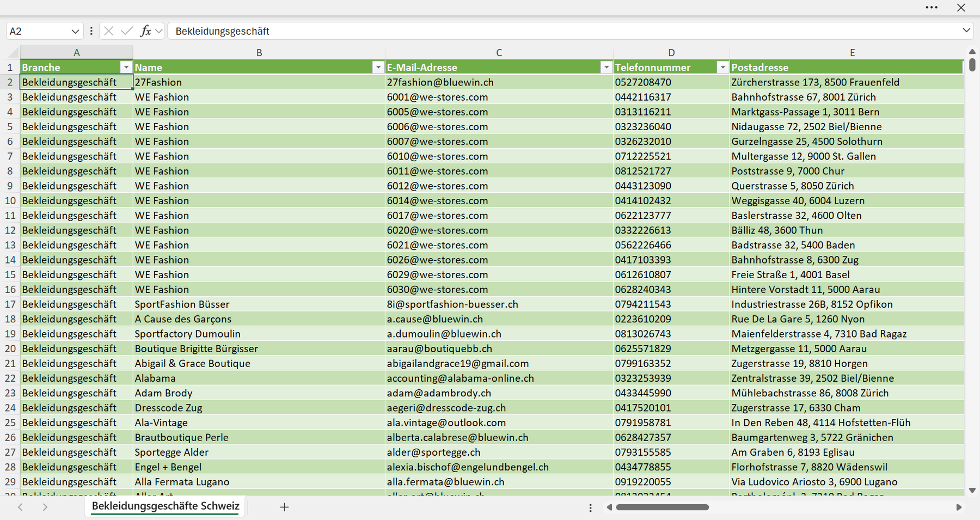The image size is (980, 520).
Task: Select column C header
Action: point(499,53)
